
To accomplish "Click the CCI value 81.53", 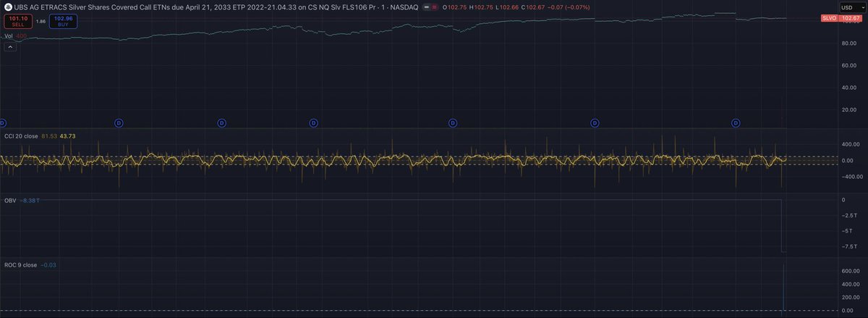I will pyautogui.click(x=49, y=135).
